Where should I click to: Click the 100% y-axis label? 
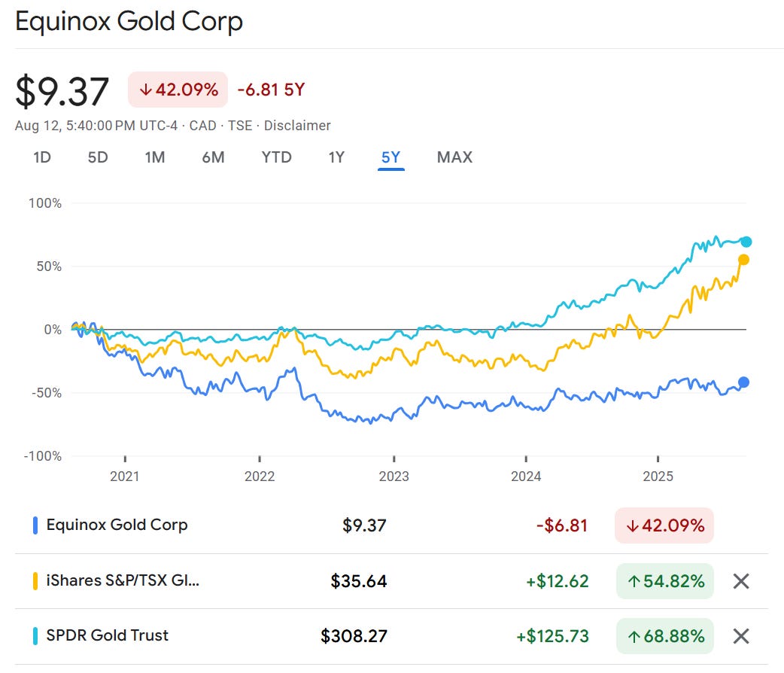click(45, 203)
